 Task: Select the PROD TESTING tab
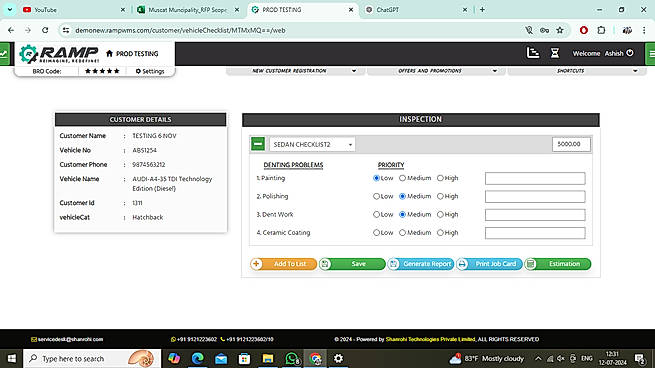(302, 10)
